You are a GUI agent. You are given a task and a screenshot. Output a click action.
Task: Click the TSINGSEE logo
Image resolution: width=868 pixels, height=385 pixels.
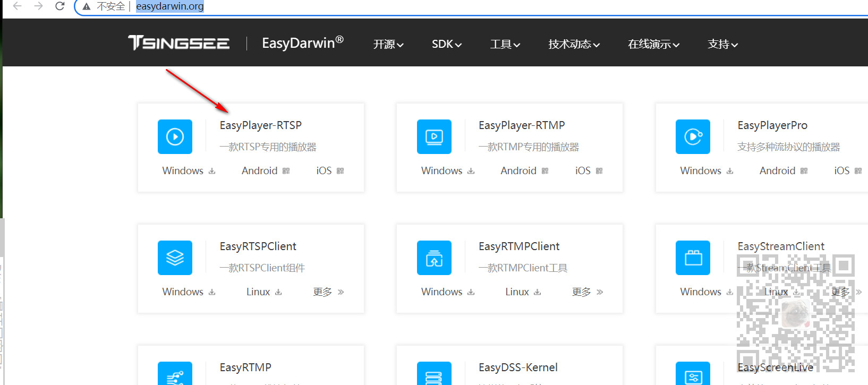179,42
